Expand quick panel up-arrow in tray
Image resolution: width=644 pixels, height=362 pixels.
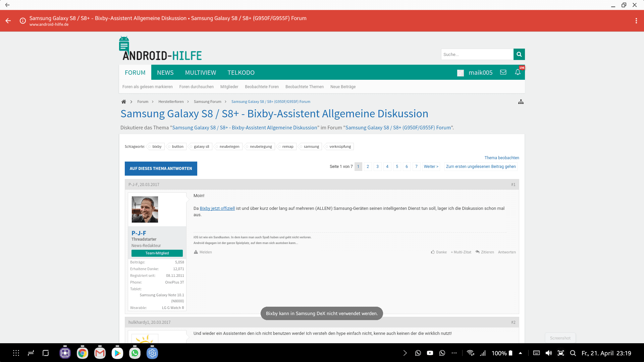coord(520,353)
